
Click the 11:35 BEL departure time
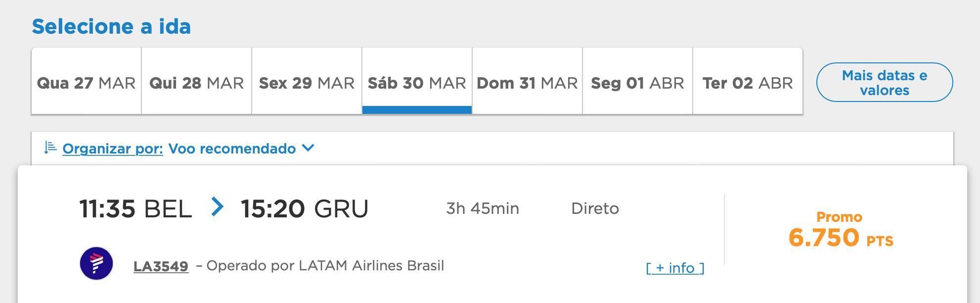135,208
